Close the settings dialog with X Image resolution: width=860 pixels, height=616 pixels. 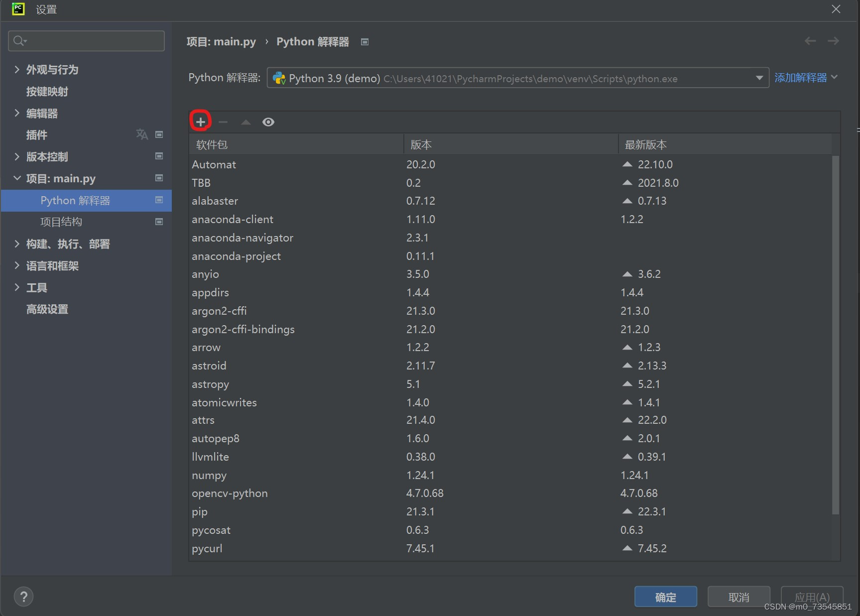click(x=836, y=9)
